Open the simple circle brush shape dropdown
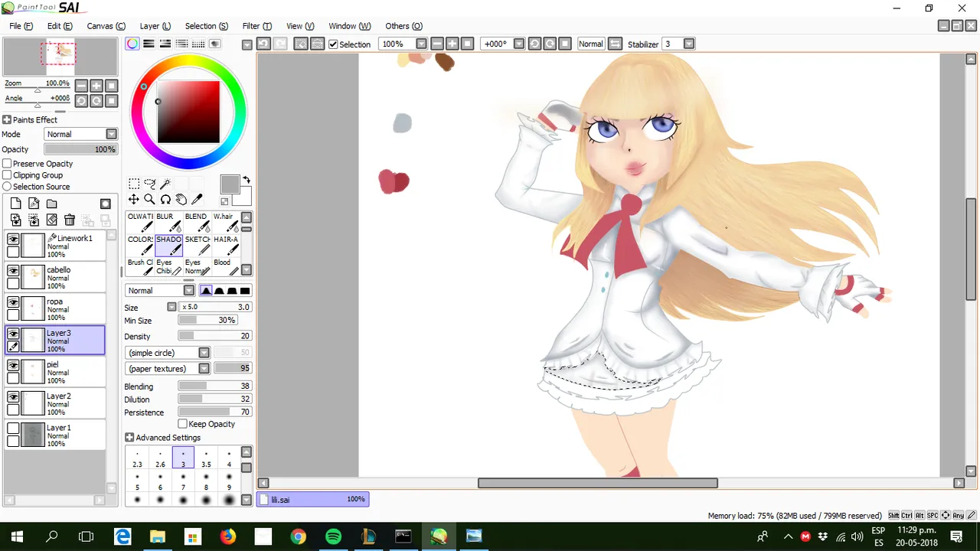Viewport: 980px width, 551px height. pos(204,353)
